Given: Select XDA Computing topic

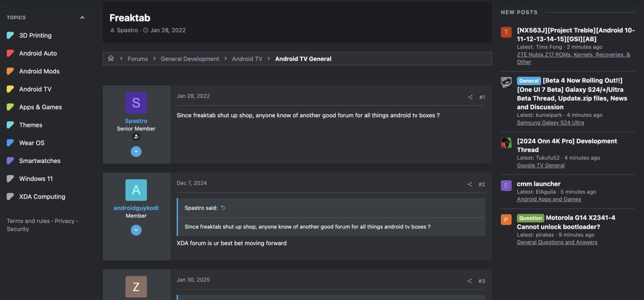Looking at the screenshot, I should click(x=42, y=197).
